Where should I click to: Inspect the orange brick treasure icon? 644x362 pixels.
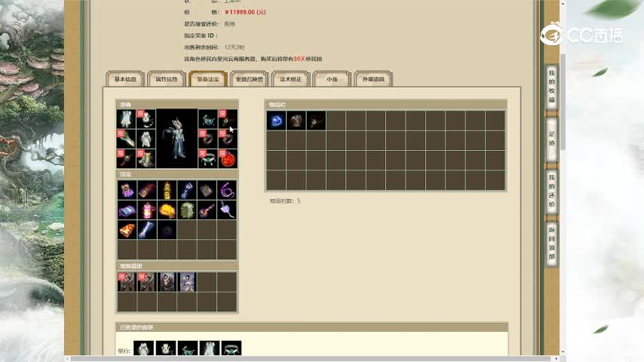point(127,230)
